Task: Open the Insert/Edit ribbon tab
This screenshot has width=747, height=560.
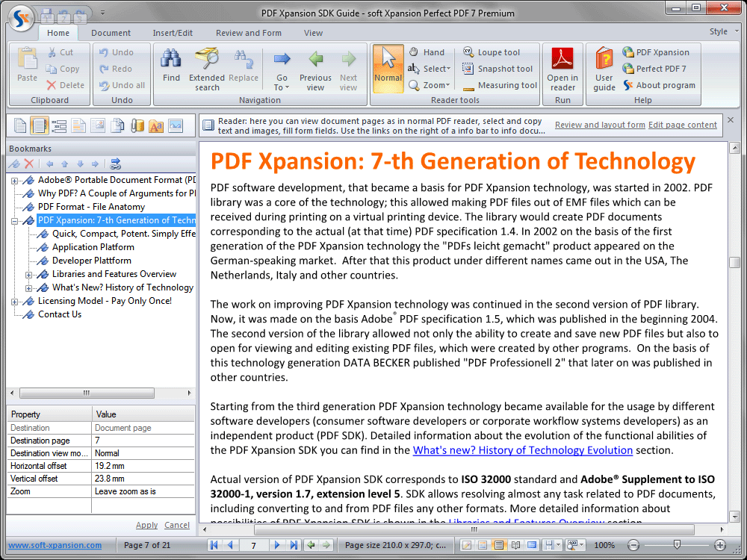Action: tap(173, 33)
